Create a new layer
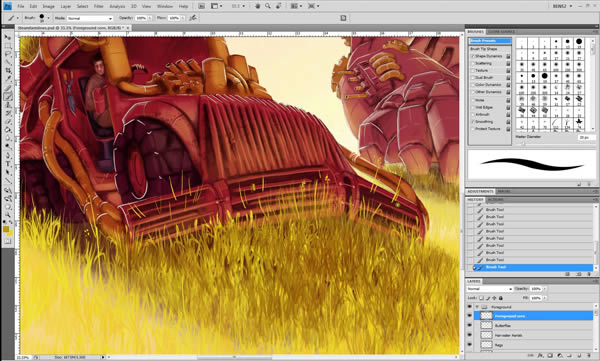This screenshot has width=600, height=361. [x=579, y=356]
